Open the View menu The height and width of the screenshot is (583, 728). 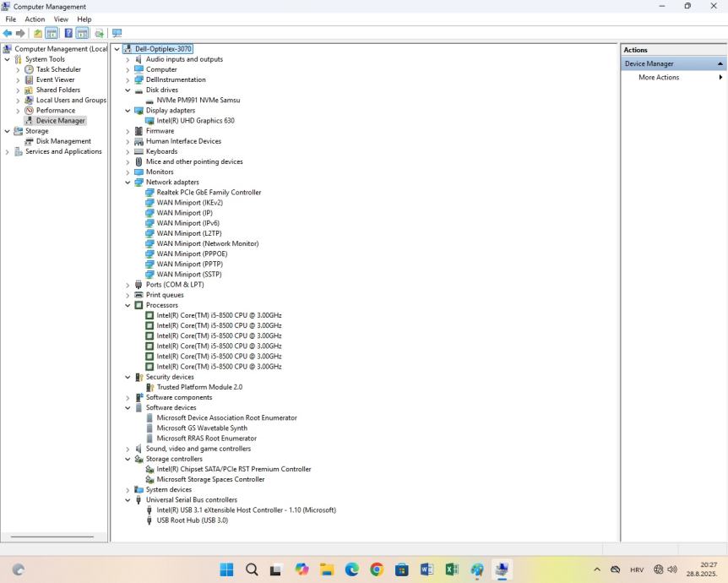click(x=61, y=19)
